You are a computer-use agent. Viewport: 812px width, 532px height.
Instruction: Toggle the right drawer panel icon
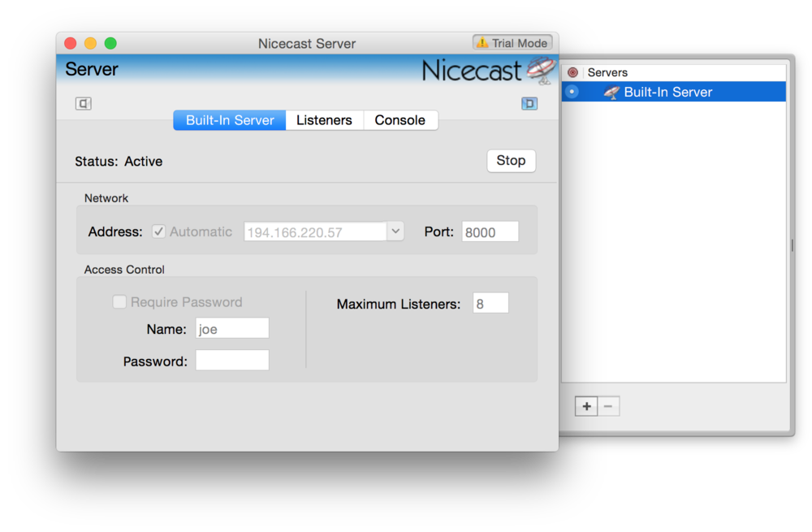[529, 103]
